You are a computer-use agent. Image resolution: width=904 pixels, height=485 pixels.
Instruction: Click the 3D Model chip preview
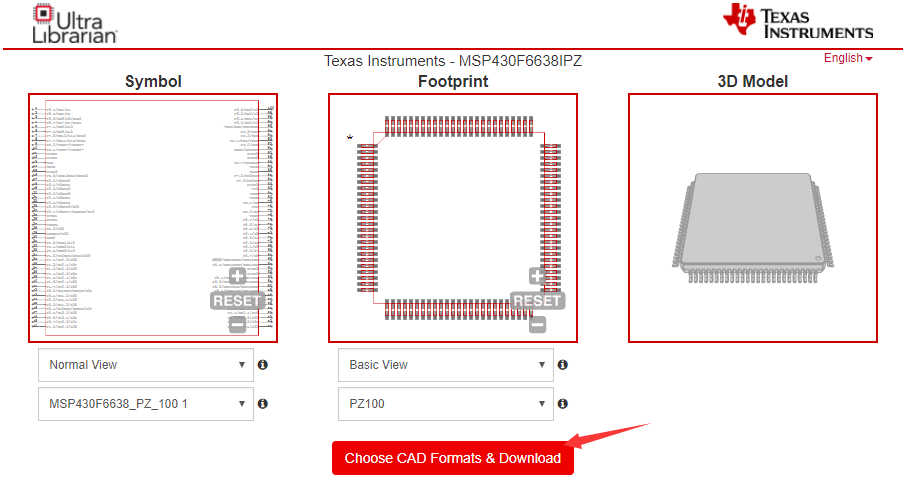pos(752,218)
